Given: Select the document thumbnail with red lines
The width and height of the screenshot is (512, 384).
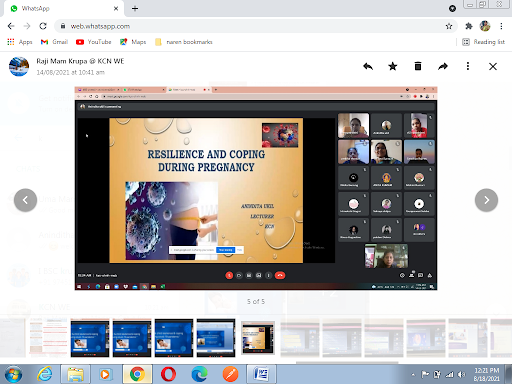Looking at the screenshot, I should pos(48,338).
